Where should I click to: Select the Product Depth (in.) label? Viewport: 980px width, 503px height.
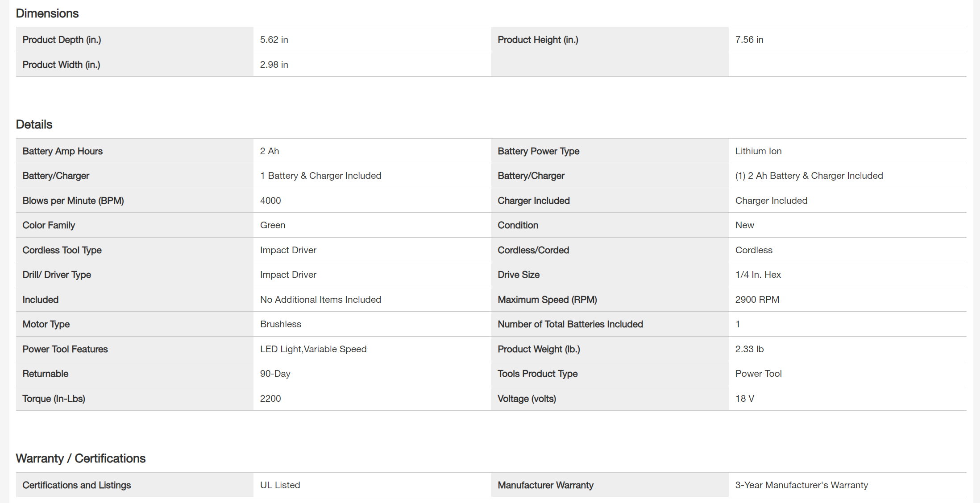click(62, 40)
